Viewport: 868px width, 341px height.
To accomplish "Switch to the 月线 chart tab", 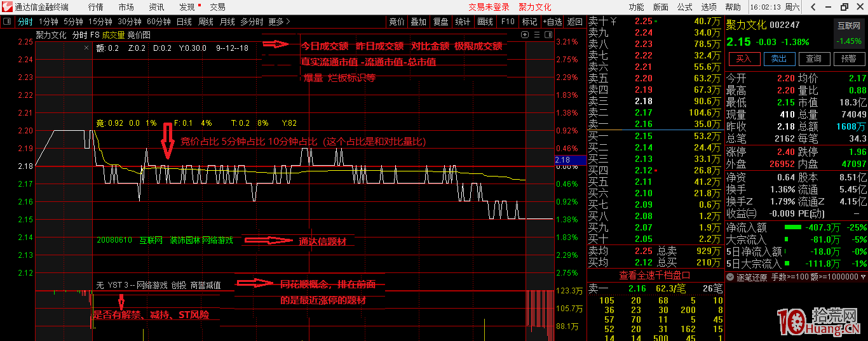I will coord(227,22).
